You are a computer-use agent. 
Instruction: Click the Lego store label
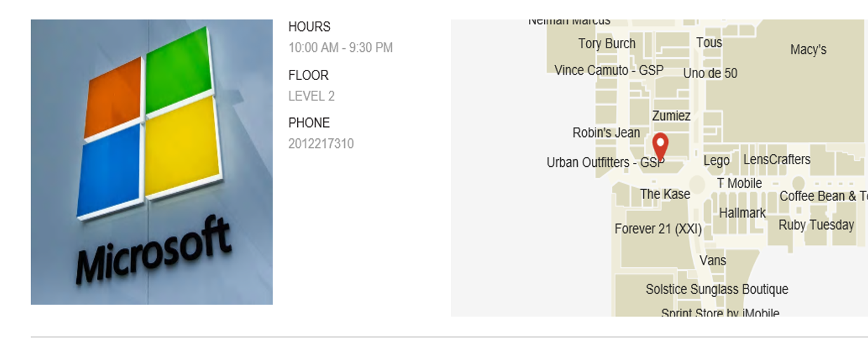click(716, 160)
